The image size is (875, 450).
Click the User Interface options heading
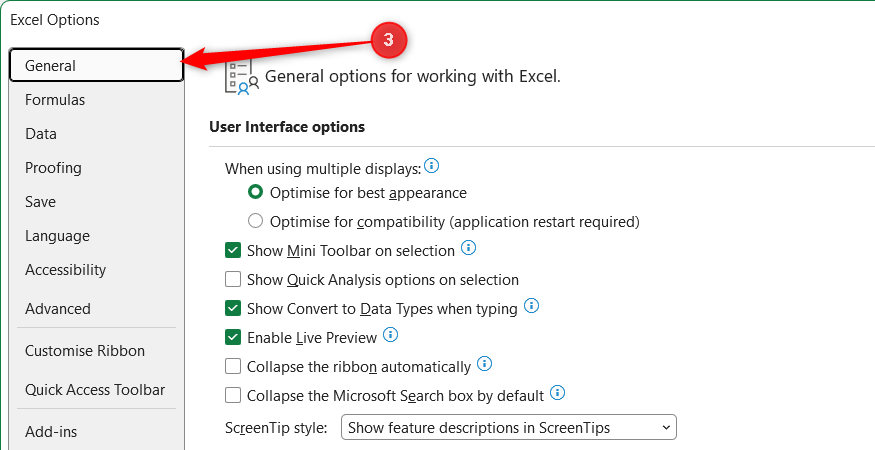[x=287, y=127]
